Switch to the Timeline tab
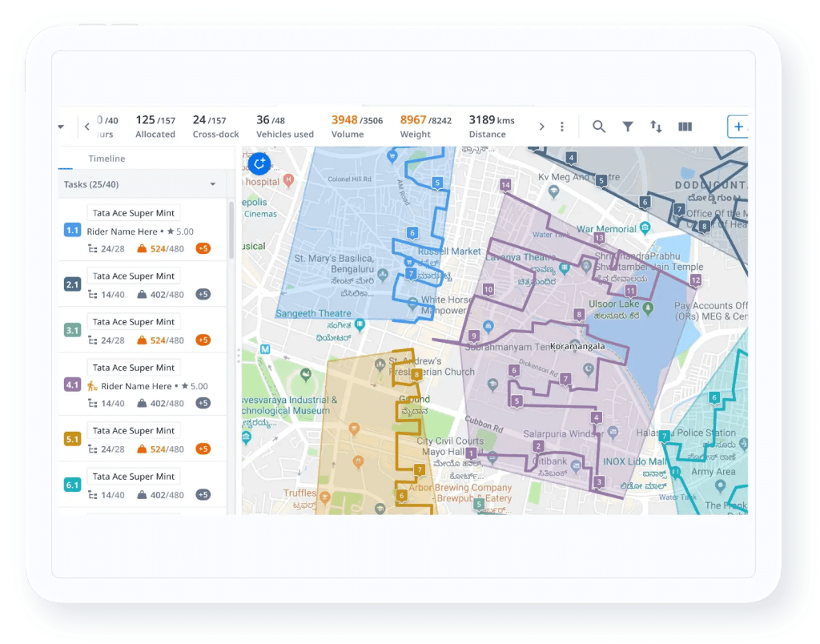The height and width of the screenshot is (644, 820). (x=107, y=158)
